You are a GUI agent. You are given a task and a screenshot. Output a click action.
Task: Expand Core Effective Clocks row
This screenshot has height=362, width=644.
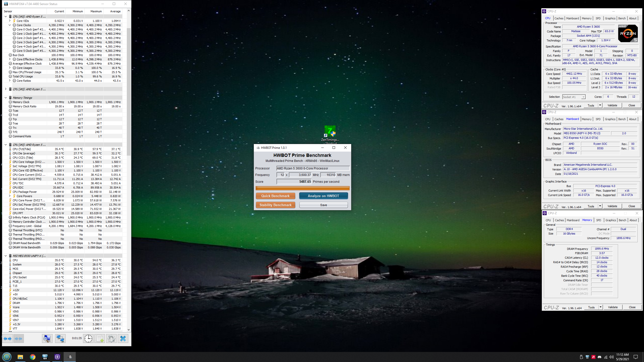click(x=10, y=59)
